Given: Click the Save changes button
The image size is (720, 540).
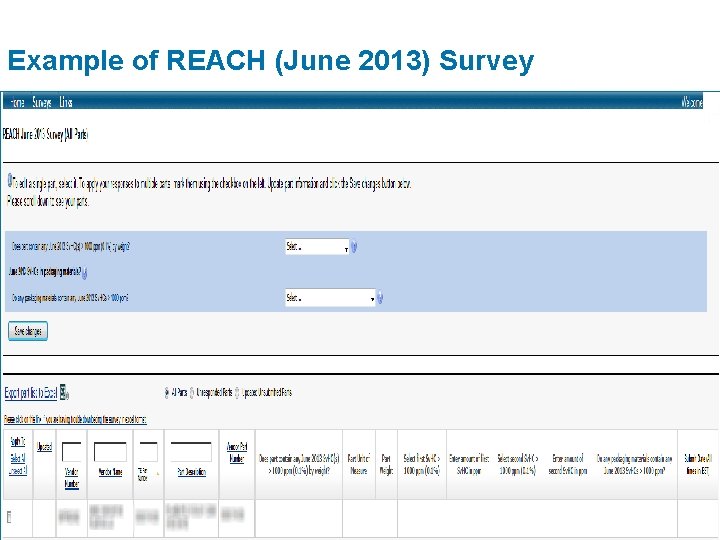Looking at the screenshot, I should click(x=28, y=331).
